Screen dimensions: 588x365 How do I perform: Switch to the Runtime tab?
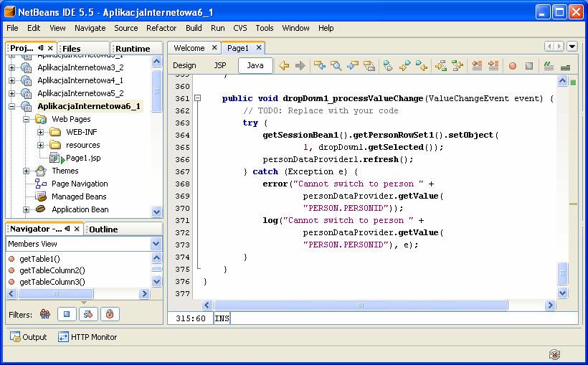point(133,49)
